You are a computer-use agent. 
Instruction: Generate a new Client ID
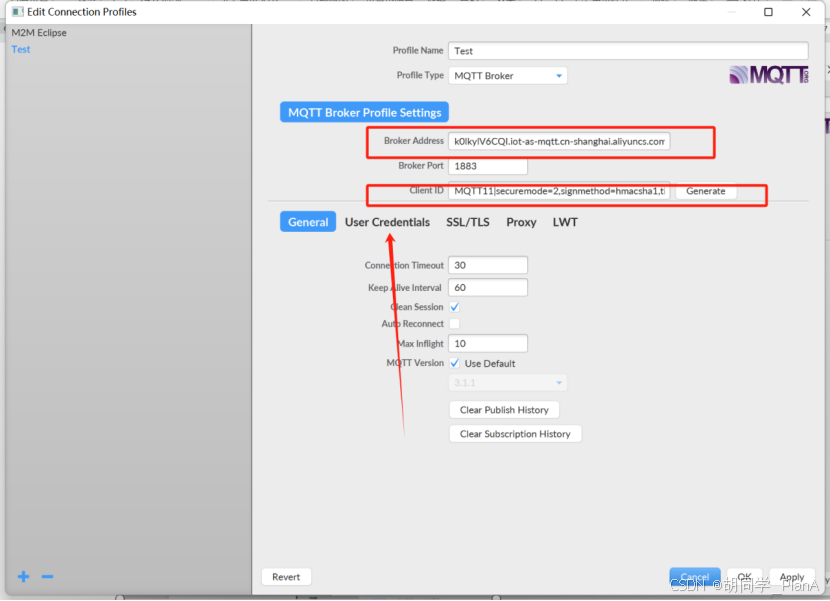pyautogui.click(x=706, y=191)
